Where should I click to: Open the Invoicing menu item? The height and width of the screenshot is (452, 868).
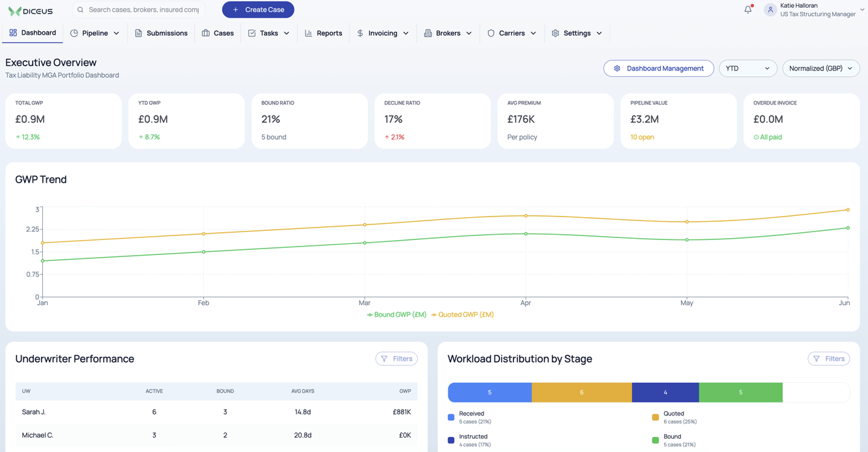point(383,33)
